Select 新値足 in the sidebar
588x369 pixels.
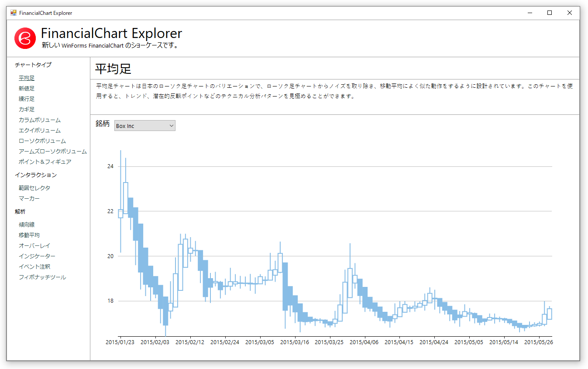click(27, 89)
